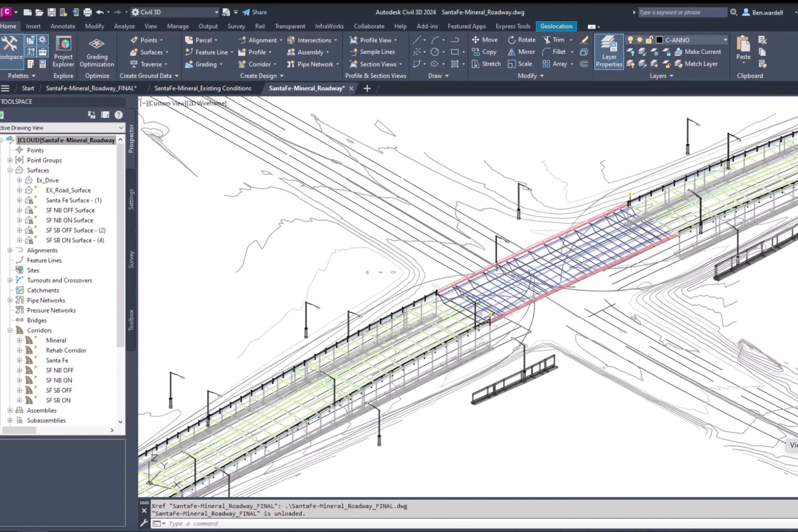
Task: Click the Save icon in quick access toolbar
Action: (52, 13)
